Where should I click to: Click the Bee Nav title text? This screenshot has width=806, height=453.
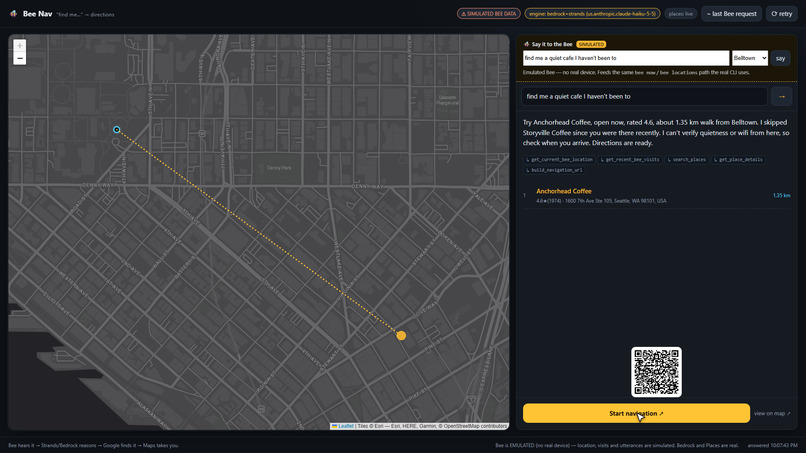click(x=37, y=14)
